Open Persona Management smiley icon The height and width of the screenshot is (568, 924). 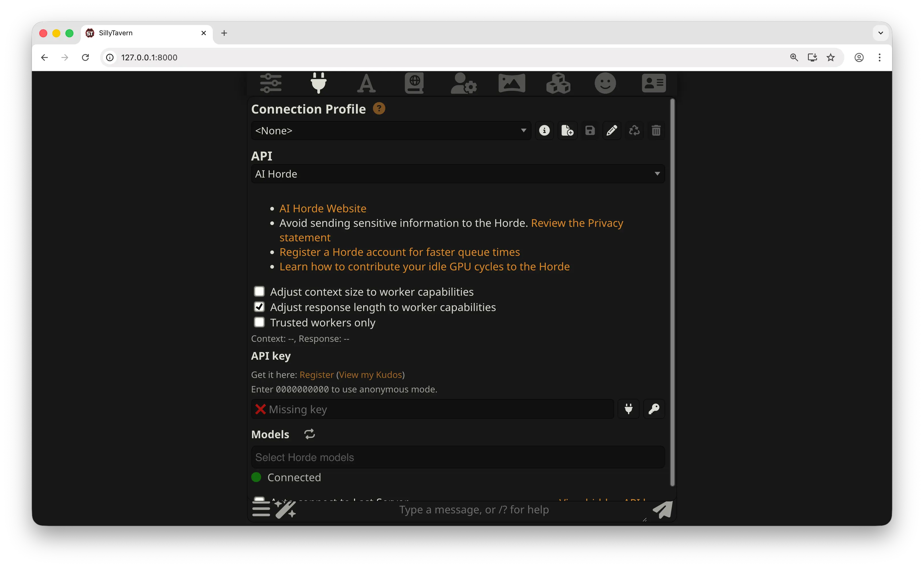pos(605,83)
